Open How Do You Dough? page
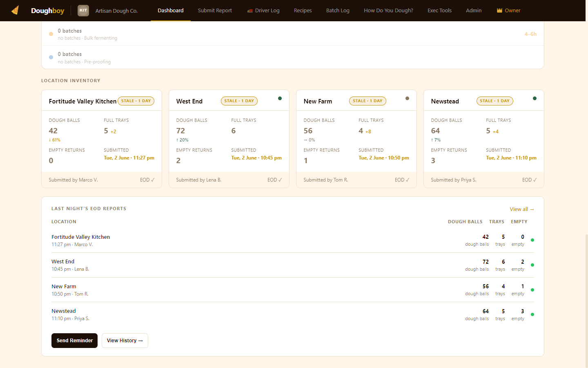Viewport: 588px width, 368px height. [388, 11]
